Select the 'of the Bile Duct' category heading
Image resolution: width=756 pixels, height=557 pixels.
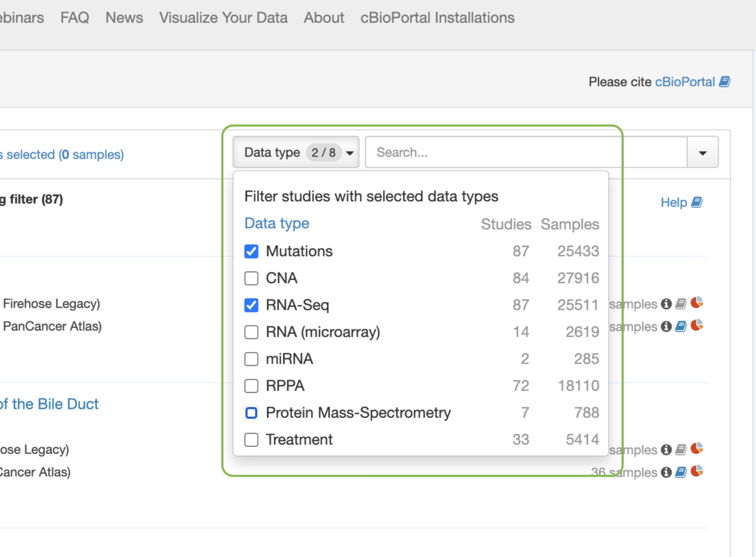[49, 404]
